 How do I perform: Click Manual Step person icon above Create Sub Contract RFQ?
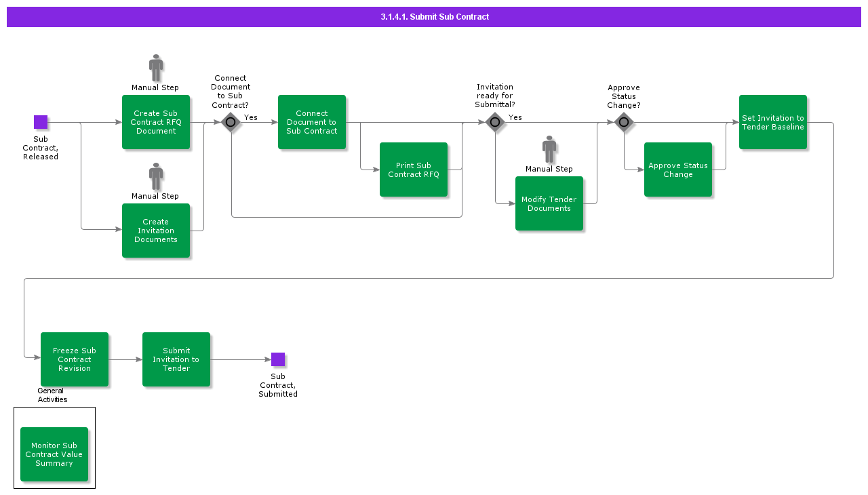pyautogui.click(x=156, y=68)
